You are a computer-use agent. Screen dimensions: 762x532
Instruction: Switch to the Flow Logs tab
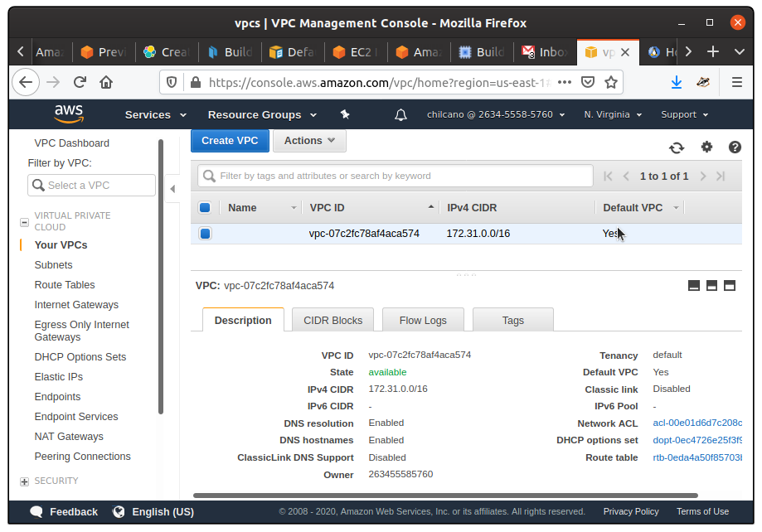click(x=423, y=320)
